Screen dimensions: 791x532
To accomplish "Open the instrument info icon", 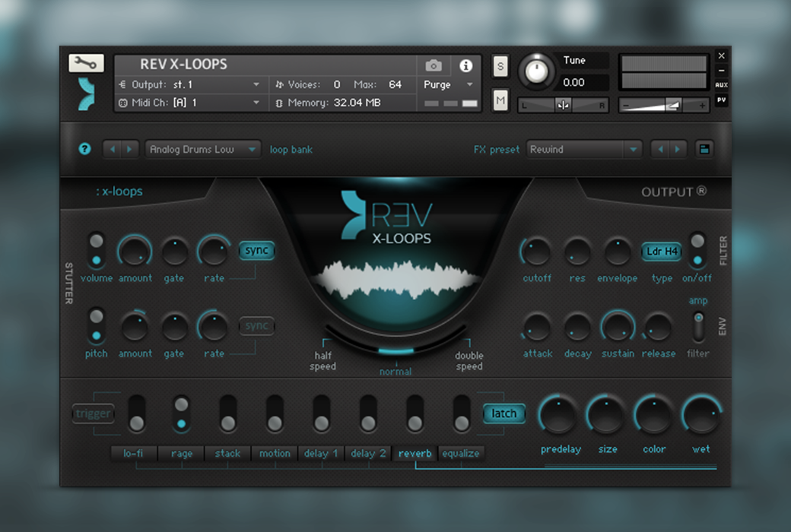I will pos(465,65).
